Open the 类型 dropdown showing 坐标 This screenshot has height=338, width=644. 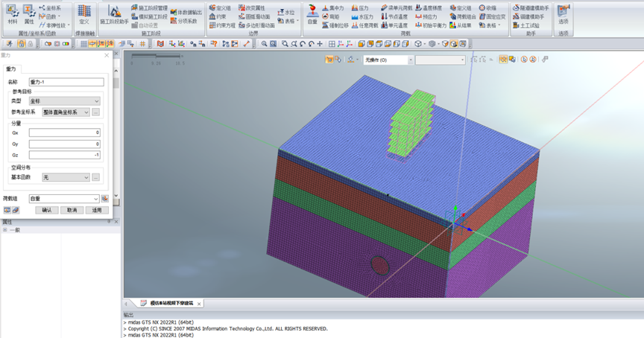click(65, 101)
